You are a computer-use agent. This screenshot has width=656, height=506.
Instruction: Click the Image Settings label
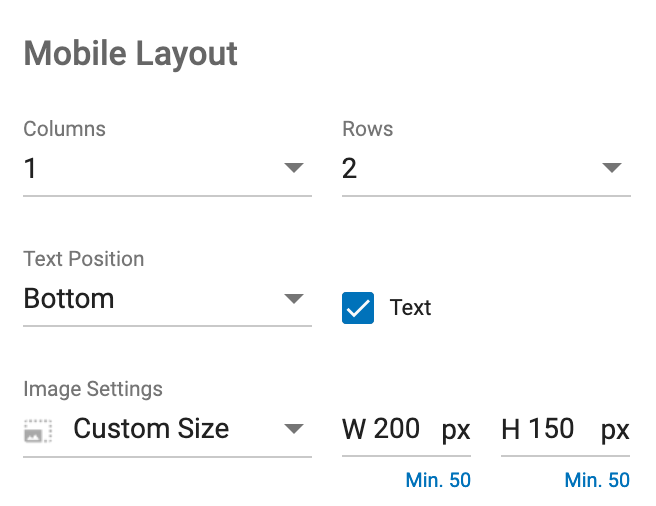[x=93, y=389]
